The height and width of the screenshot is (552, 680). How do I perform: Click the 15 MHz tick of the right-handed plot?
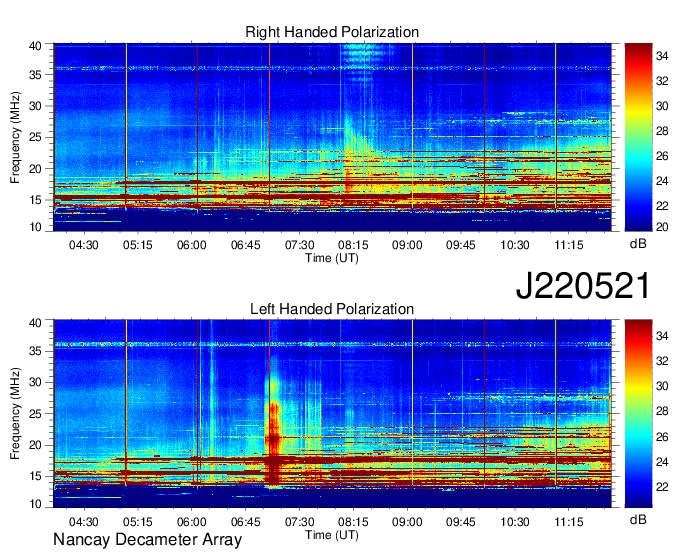pos(36,200)
